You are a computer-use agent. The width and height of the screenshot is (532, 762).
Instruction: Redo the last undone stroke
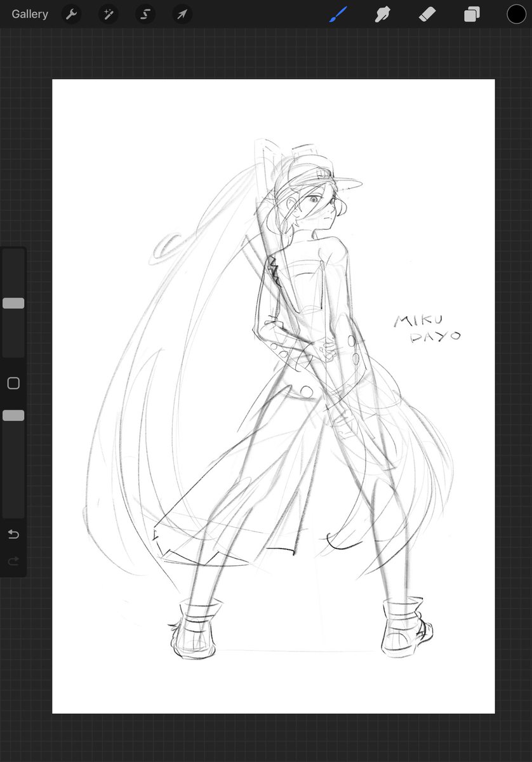(x=13, y=561)
